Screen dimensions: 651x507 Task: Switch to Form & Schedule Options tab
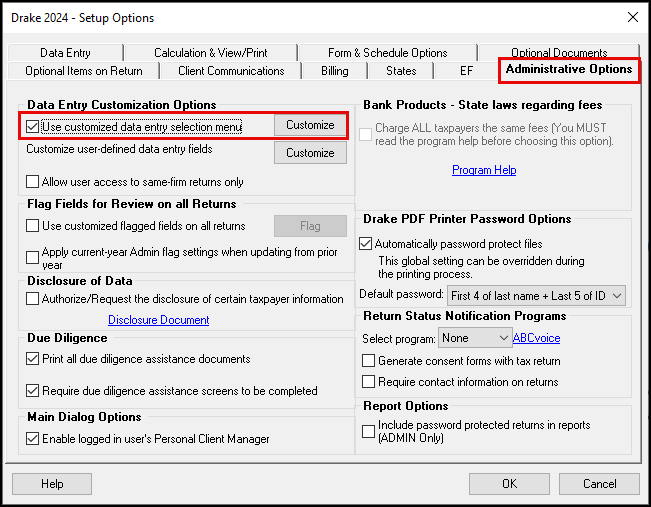387,53
